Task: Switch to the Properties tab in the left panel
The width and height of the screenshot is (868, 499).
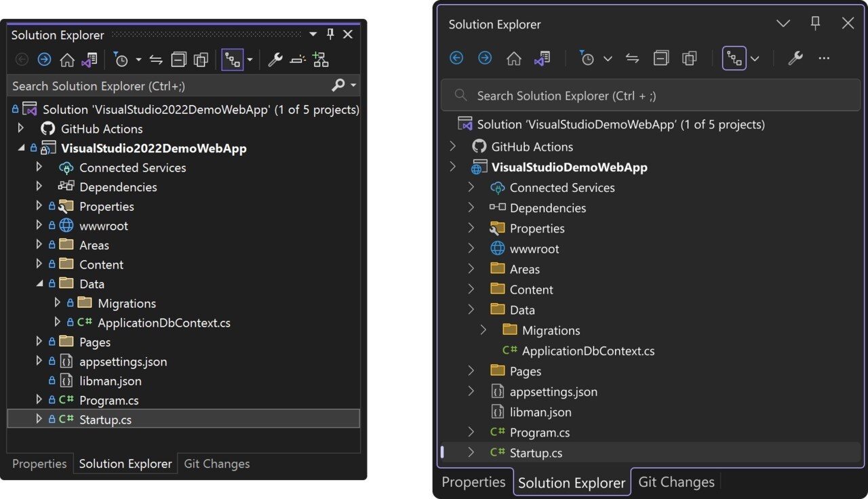Action: [x=39, y=464]
